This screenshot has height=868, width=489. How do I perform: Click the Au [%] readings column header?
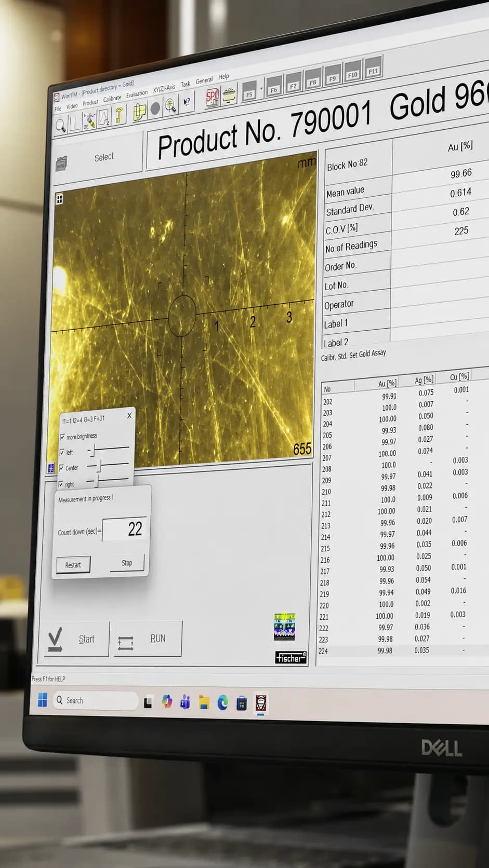coord(388,383)
